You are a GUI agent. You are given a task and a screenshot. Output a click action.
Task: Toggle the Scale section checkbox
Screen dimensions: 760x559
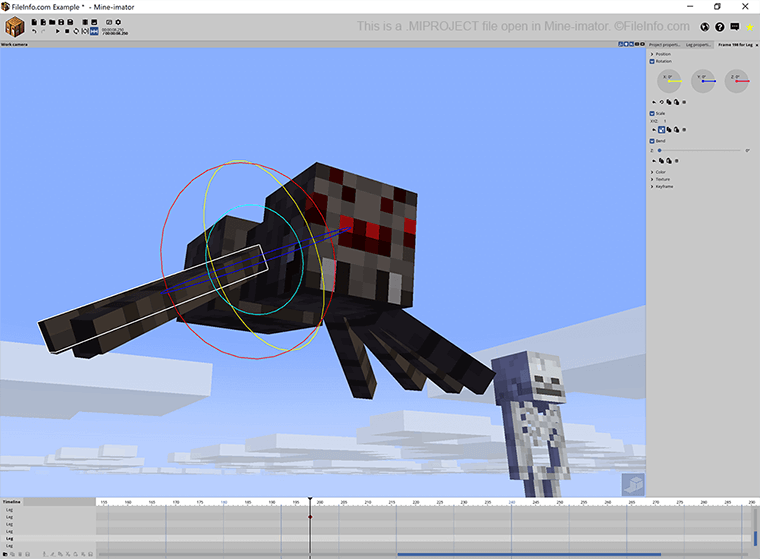click(653, 113)
